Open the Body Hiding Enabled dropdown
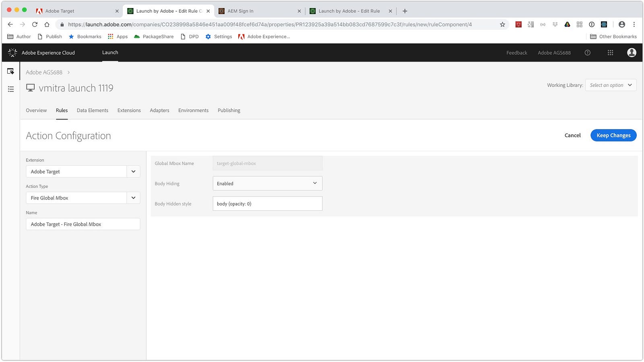The width and height of the screenshot is (644, 362). click(x=267, y=183)
